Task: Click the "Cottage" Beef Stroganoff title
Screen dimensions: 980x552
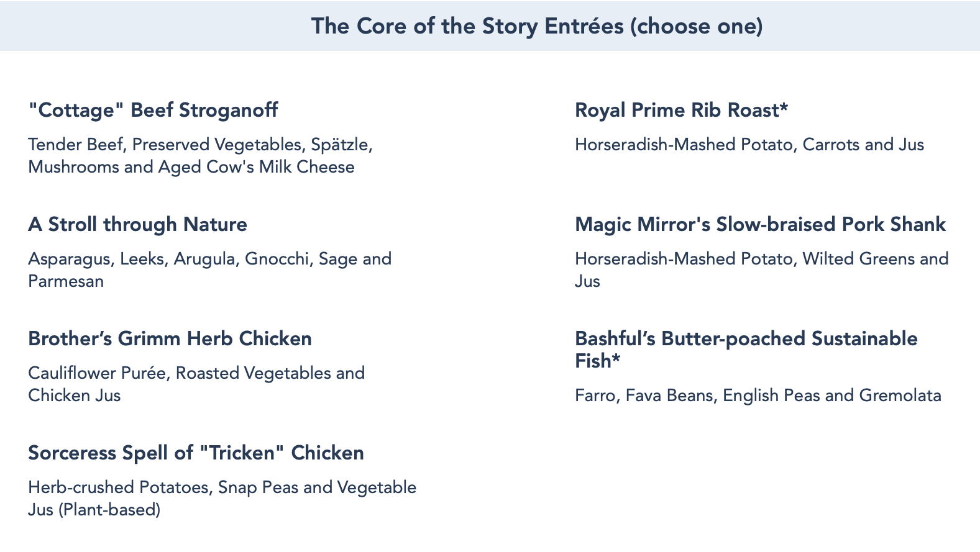Action: [x=153, y=111]
